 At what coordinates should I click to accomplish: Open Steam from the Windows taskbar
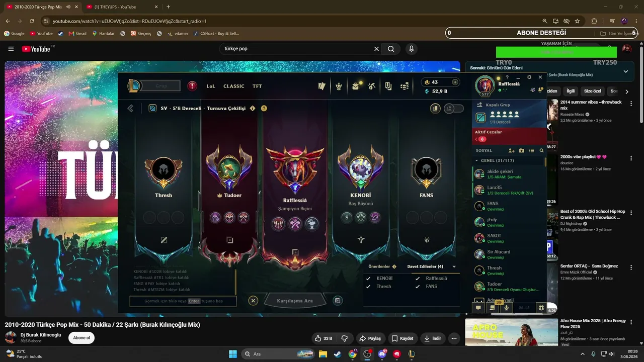[x=338, y=354]
